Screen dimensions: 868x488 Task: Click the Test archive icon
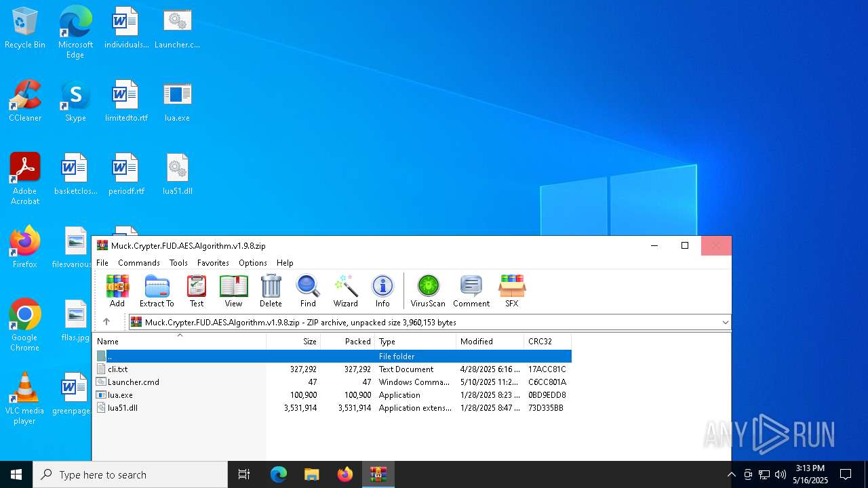(x=197, y=291)
